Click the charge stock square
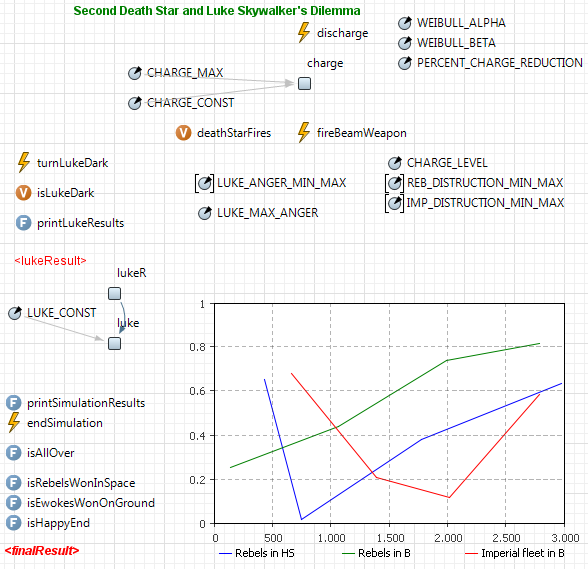 tap(304, 83)
